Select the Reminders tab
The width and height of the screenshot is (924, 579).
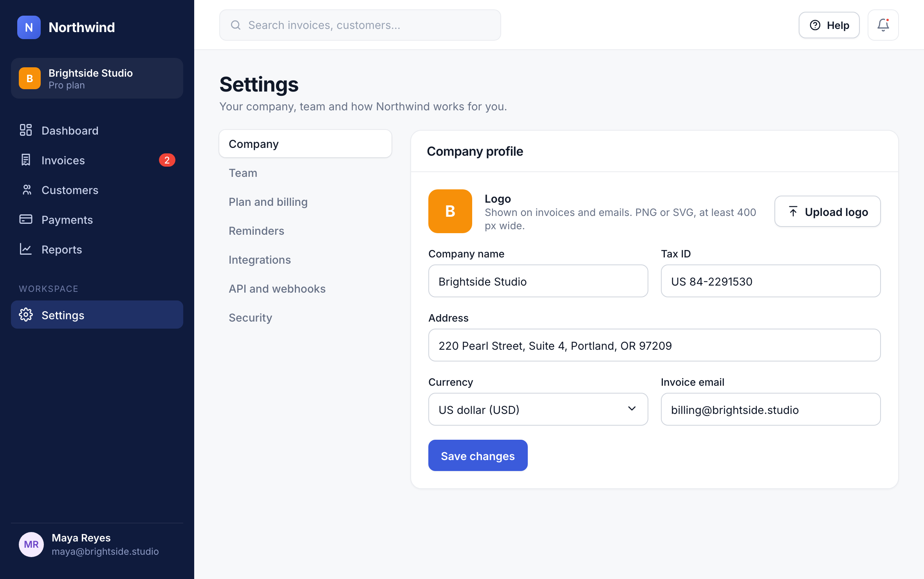pyautogui.click(x=305, y=231)
